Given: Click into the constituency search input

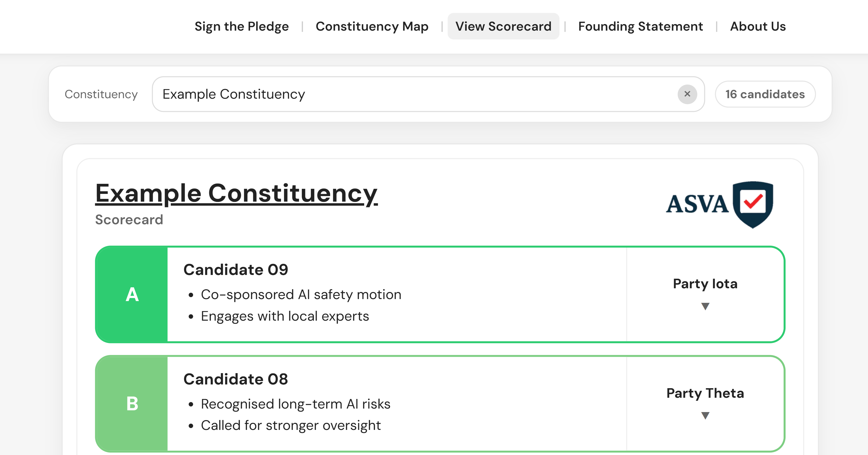Looking at the screenshot, I should (x=404, y=94).
